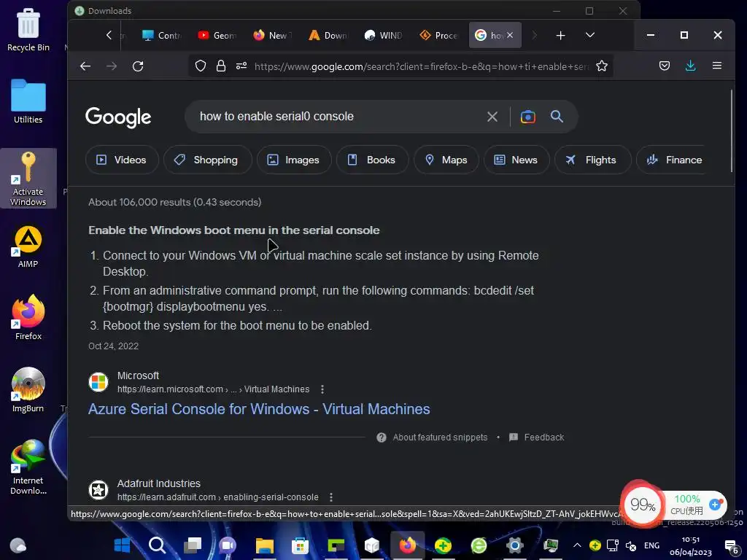The width and height of the screenshot is (747, 560).
Task: Save page to Pocket
Action: tap(664, 66)
